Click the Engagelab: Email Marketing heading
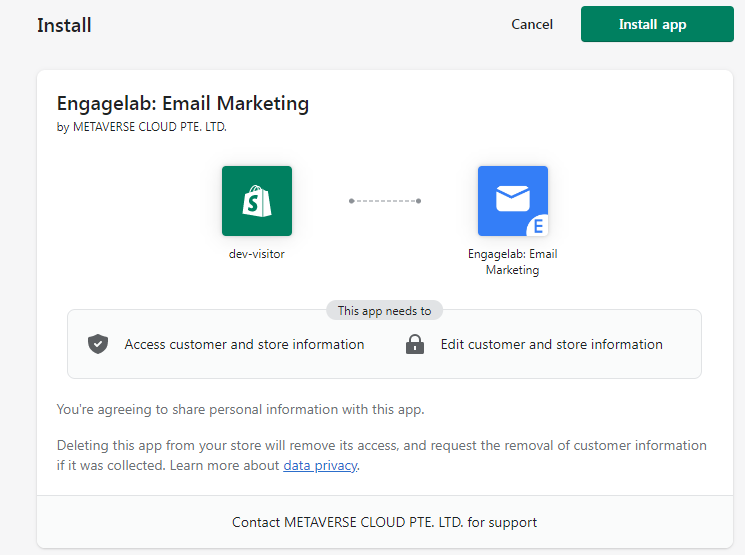 point(183,104)
